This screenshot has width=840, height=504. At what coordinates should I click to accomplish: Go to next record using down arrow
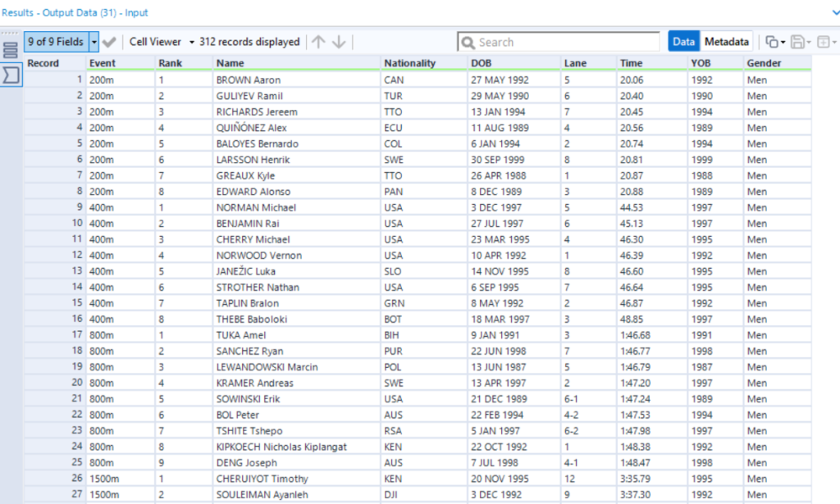point(339,42)
